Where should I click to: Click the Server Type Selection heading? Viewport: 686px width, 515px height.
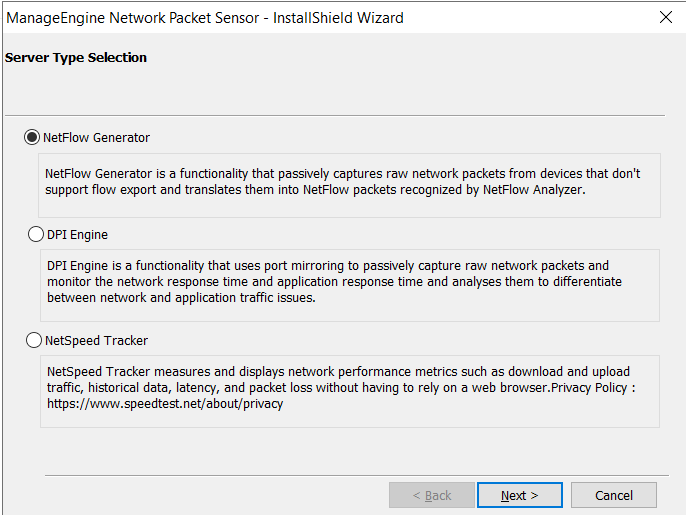click(76, 58)
